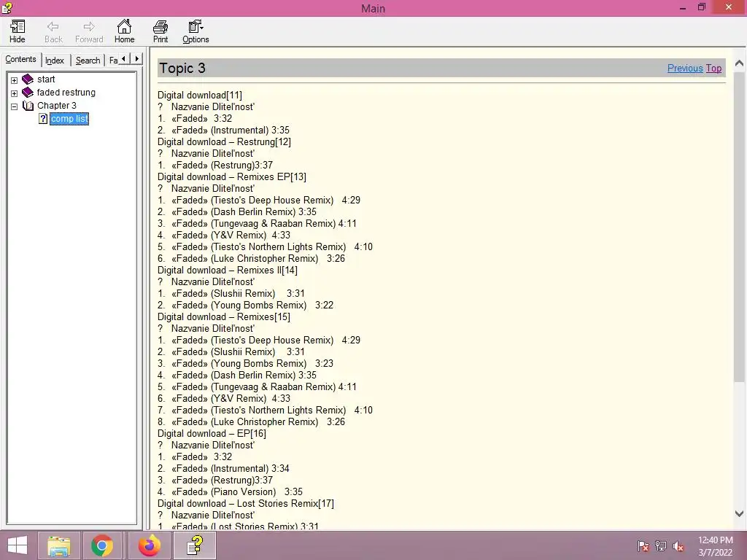747x560 pixels.
Task: Launch Chrome from the taskbar
Action: [x=102, y=545]
